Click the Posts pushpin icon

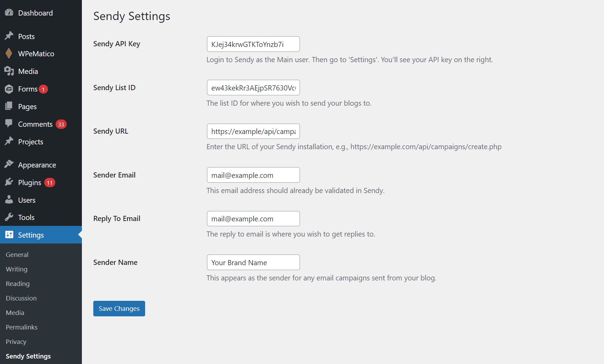coord(9,36)
